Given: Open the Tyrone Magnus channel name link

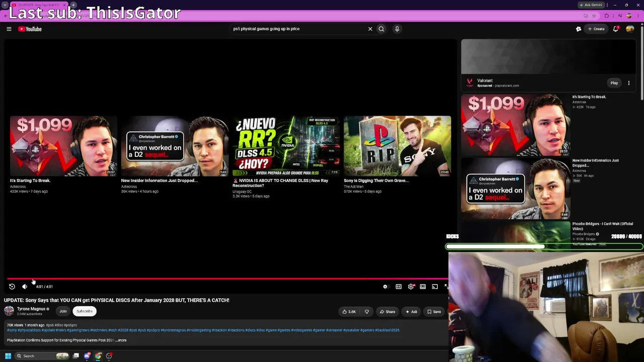Looking at the screenshot, I should click(x=31, y=309).
